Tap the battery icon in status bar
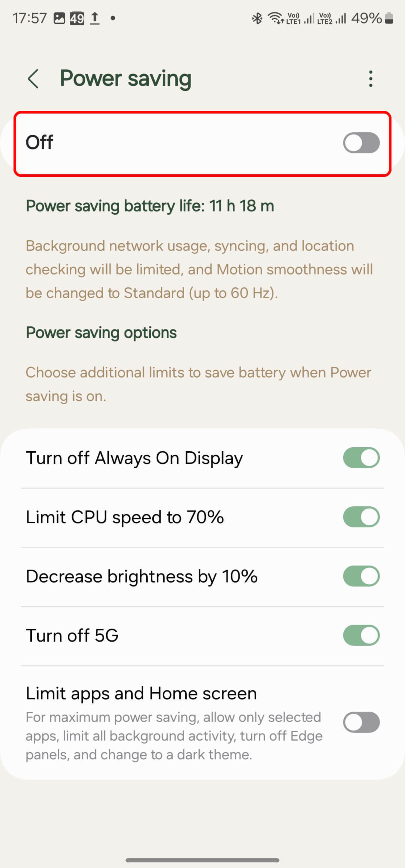 point(389,18)
